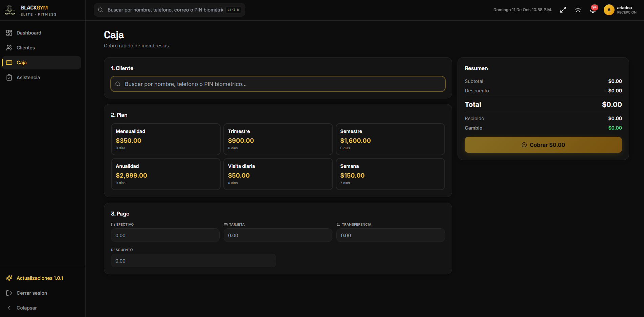Screen dimensions: 644x317
Task: Click the ariadna RECEPCION user name
Action: 627,10
